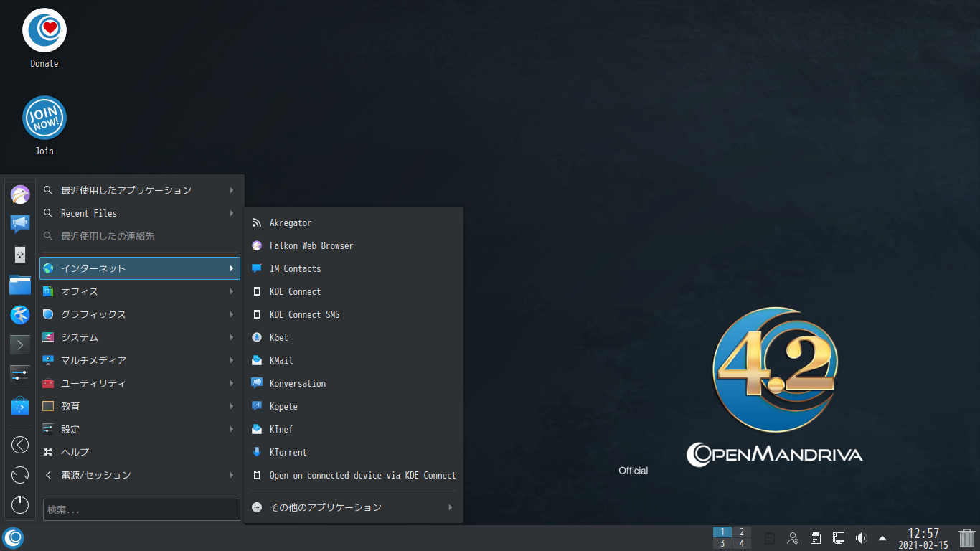
Task: Launch Falkon from the favorites column
Action: click(x=20, y=194)
